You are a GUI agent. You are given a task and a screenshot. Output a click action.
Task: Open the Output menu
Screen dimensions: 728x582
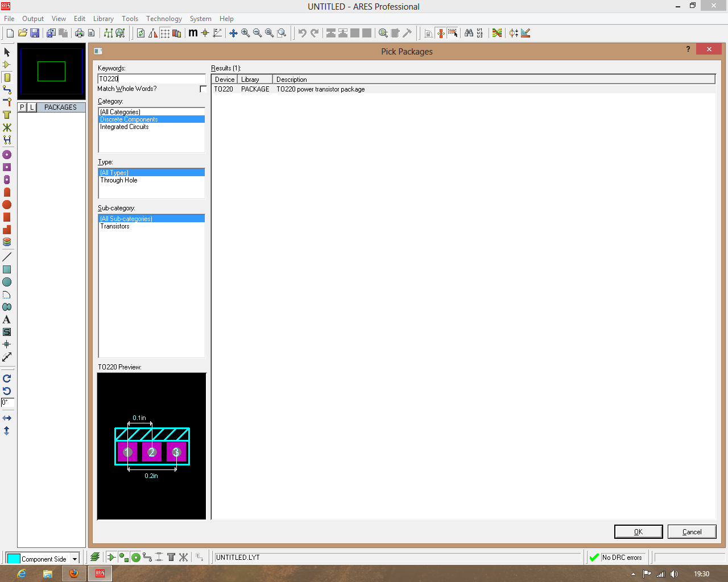(33, 19)
